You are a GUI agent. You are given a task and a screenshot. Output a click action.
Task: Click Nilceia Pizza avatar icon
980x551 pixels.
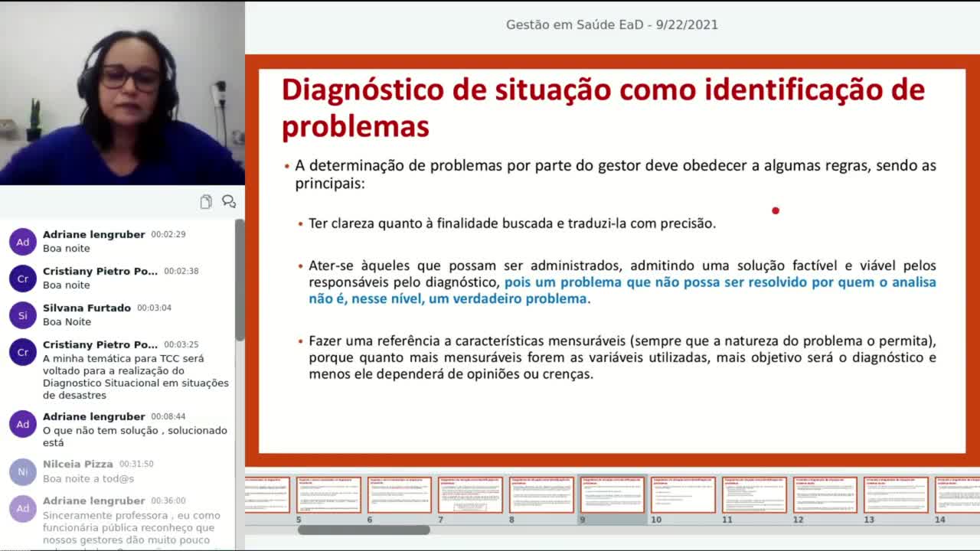coord(23,471)
